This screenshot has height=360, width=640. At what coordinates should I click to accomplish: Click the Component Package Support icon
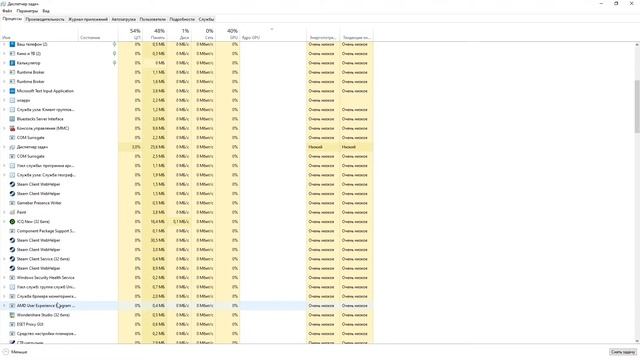tap(12, 231)
